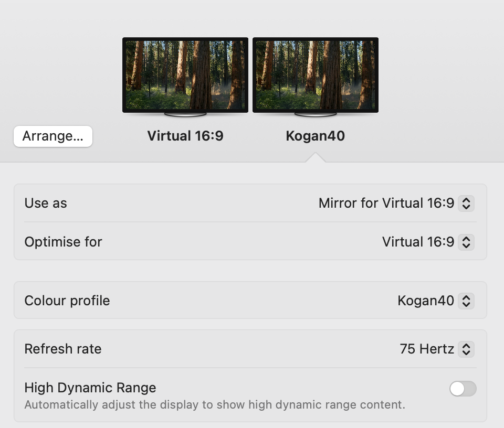Click the "Use as" row label

(x=46, y=204)
